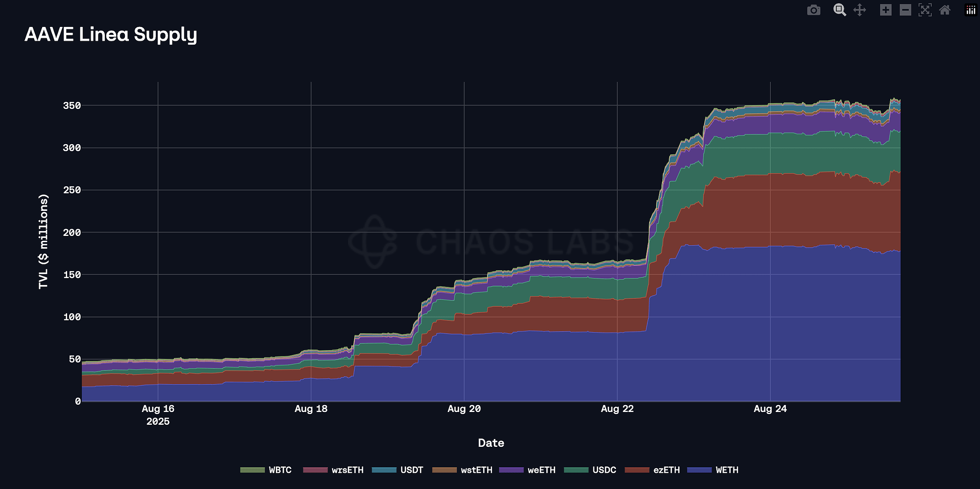Click the '50' y-axis tick label
980x489 pixels.
click(x=75, y=359)
